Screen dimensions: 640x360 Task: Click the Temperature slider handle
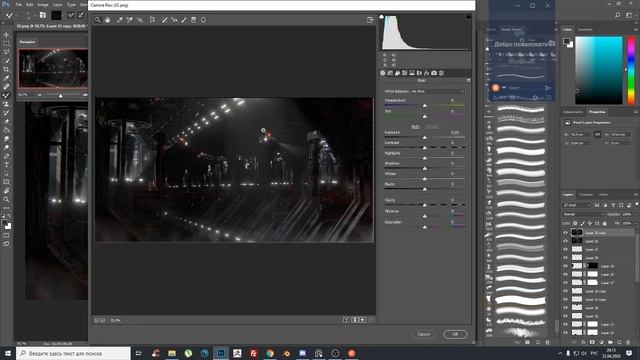(424, 105)
